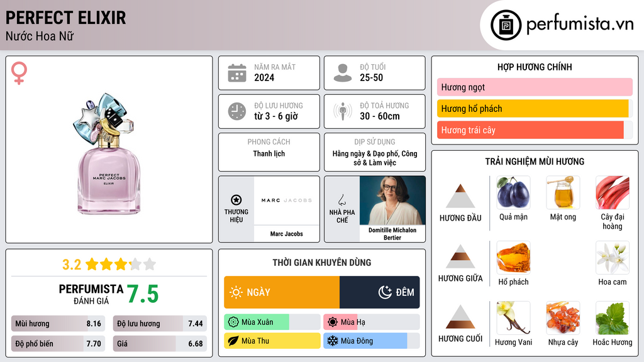Click the Mùa Hạ season bar
644x362 pixels.
point(371,322)
